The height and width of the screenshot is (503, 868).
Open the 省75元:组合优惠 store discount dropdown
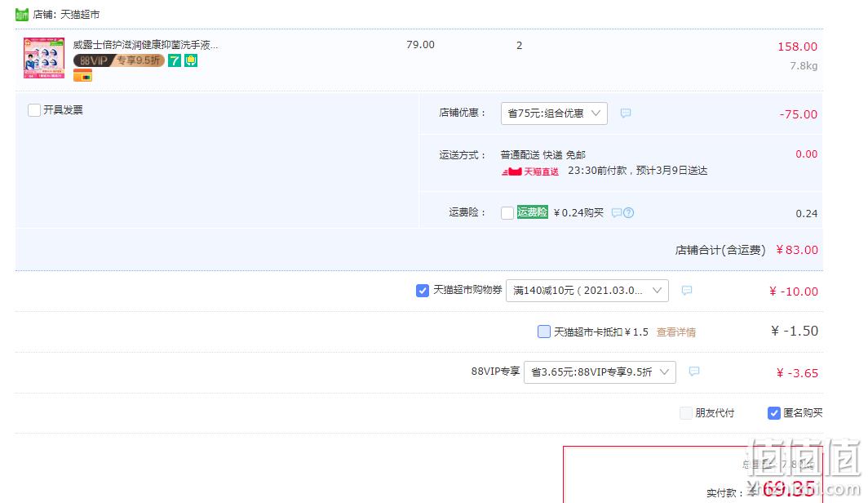tap(554, 113)
